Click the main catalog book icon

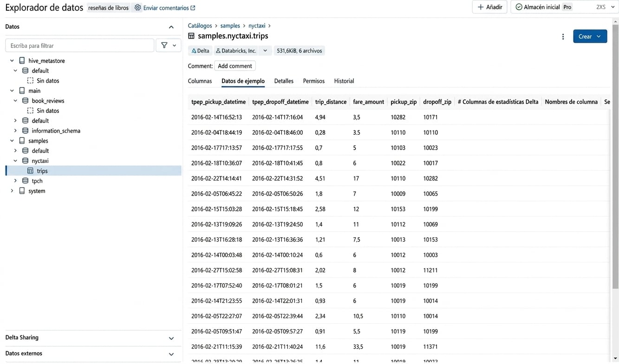[22, 91]
